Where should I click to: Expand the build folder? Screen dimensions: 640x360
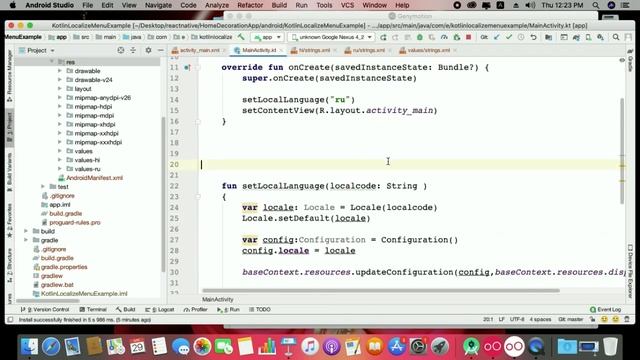click(26, 231)
